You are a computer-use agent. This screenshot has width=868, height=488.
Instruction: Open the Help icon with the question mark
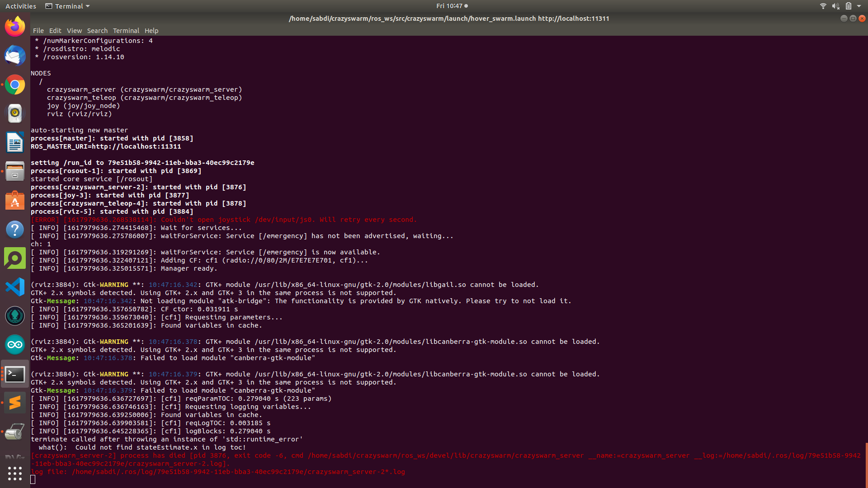(15, 229)
